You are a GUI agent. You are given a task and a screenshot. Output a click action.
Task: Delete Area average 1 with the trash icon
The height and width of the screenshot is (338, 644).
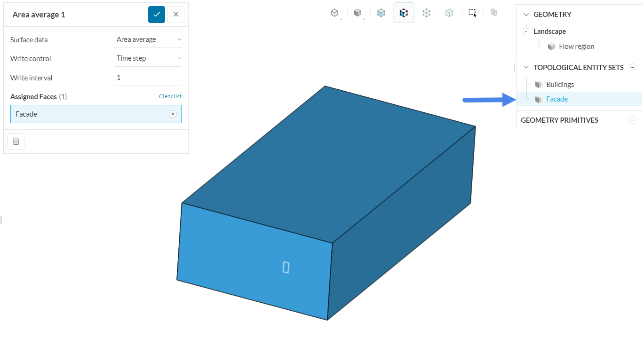(x=16, y=141)
